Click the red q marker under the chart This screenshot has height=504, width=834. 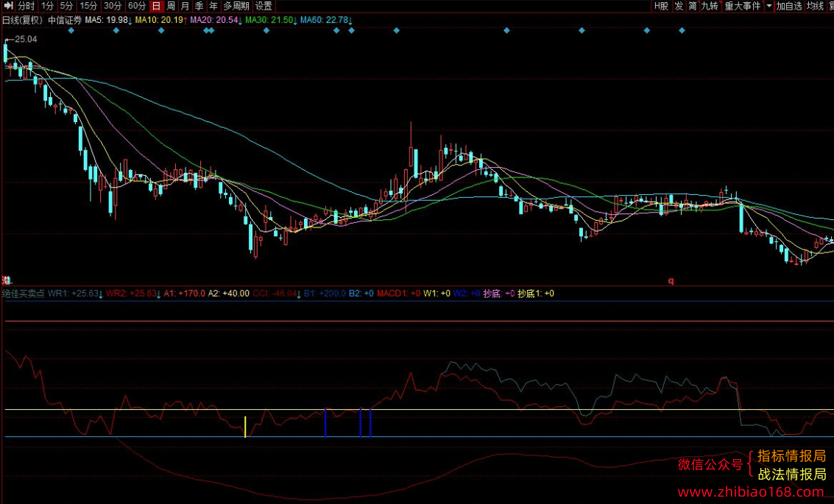[x=671, y=281]
